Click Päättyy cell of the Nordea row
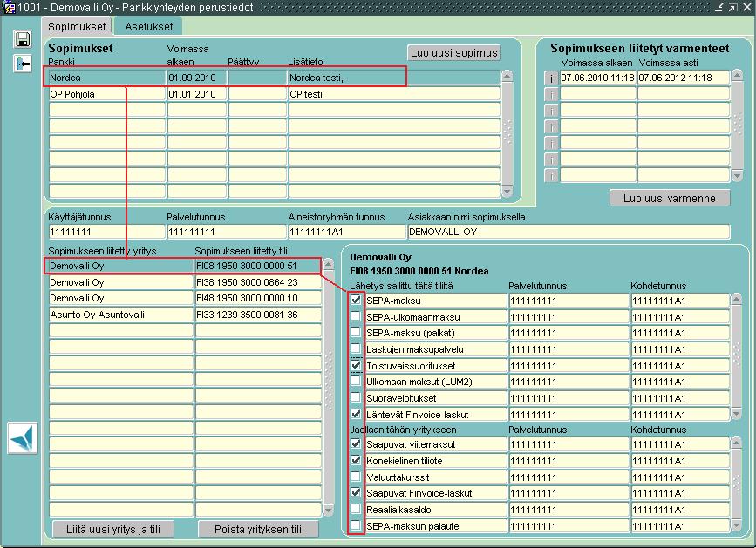The width and height of the screenshot is (756, 548). tap(257, 78)
